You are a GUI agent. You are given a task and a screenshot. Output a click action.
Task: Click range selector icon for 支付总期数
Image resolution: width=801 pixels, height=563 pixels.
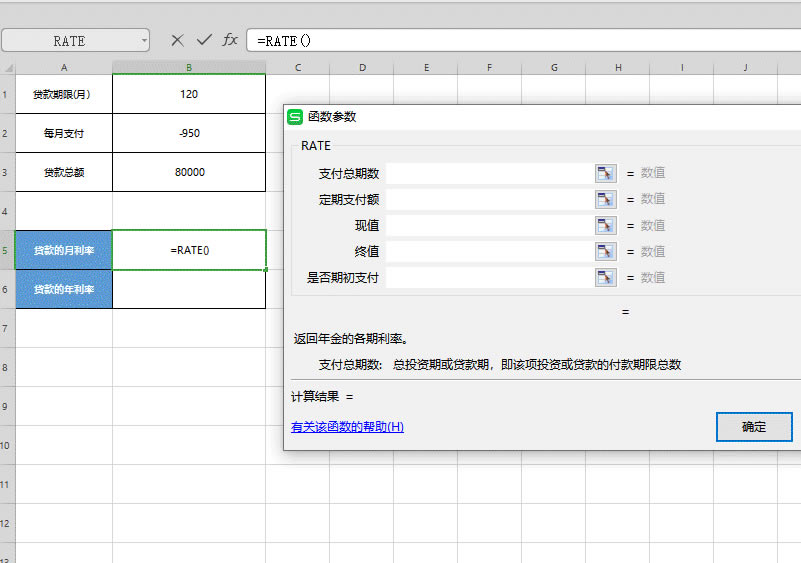point(605,173)
